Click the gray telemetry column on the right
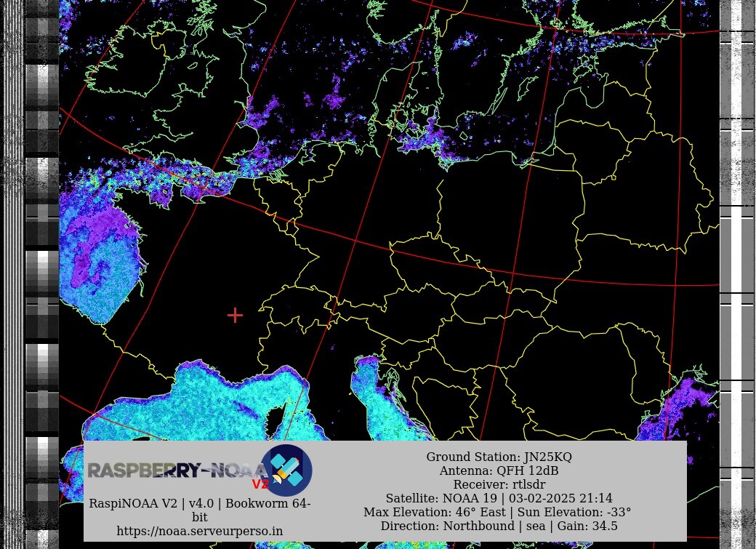 pyautogui.click(x=736, y=255)
